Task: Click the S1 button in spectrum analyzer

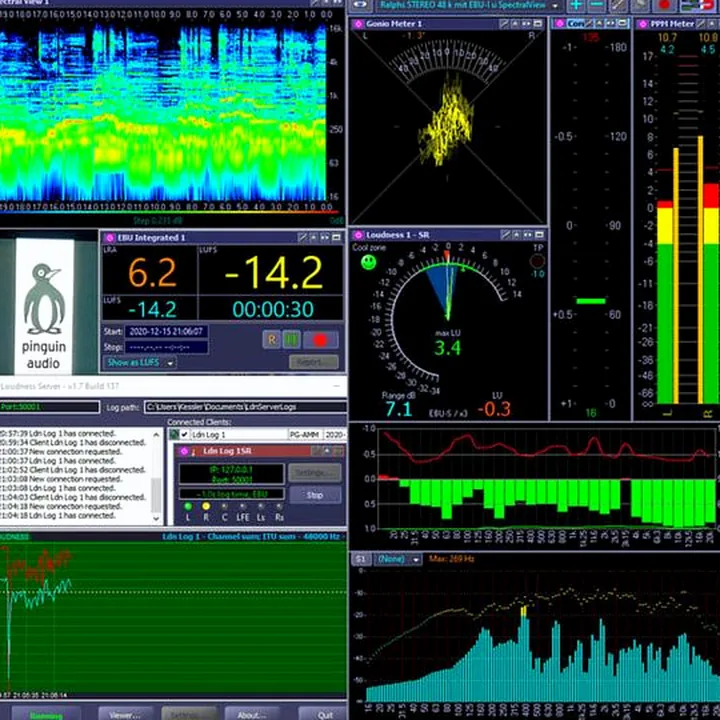Action: (x=361, y=559)
